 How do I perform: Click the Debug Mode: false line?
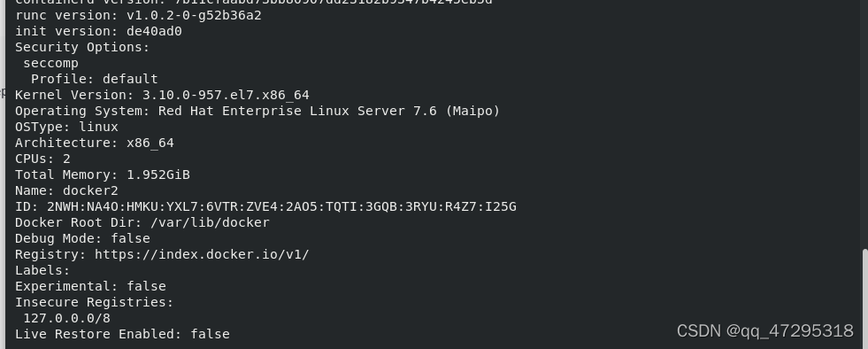(x=82, y=238)
